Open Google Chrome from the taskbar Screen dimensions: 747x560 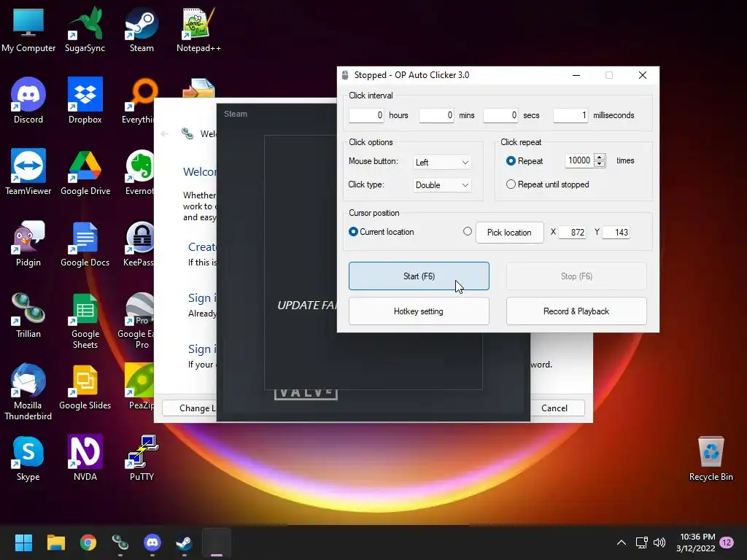(x=88, y=542)
